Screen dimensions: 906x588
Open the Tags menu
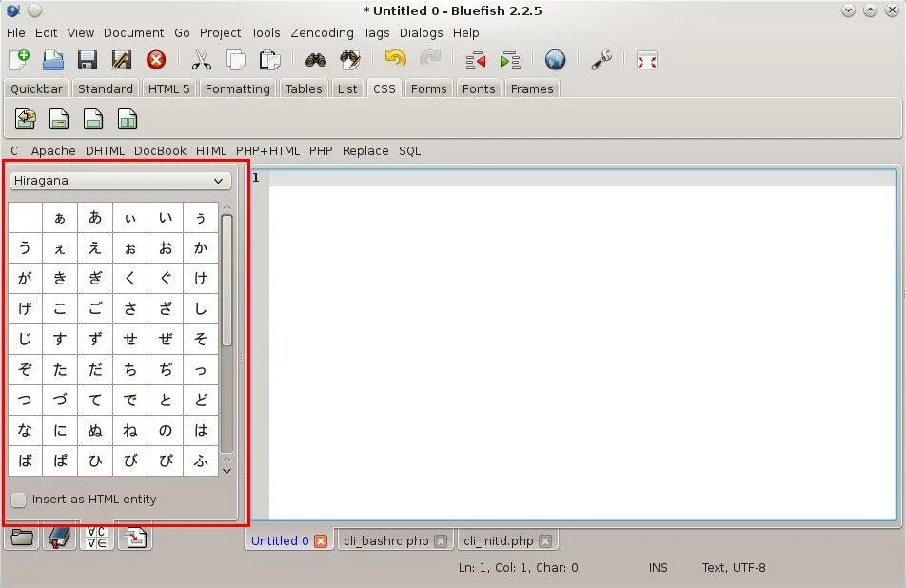point(376,33)
